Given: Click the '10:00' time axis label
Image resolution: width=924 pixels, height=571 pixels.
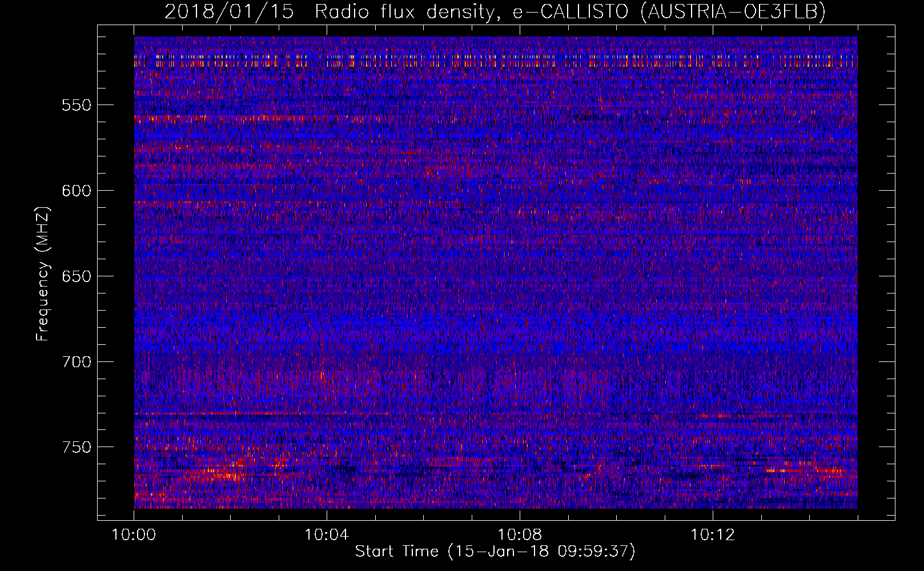Looking at the screenshot, I should [134, 535].
